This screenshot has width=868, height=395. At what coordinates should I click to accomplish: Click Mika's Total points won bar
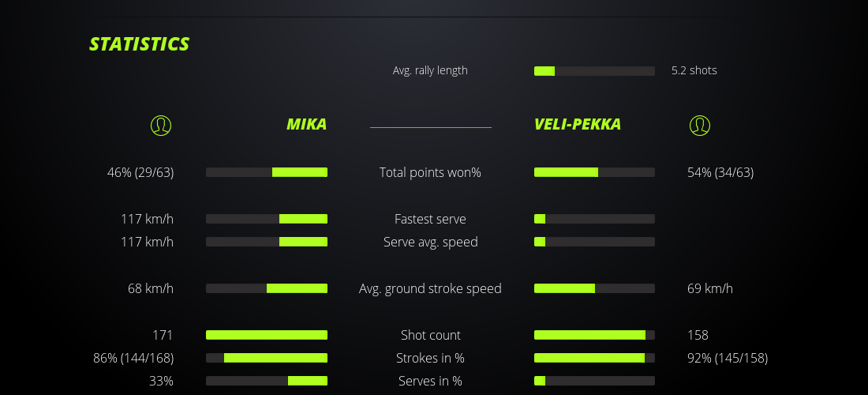pos(267,172)
